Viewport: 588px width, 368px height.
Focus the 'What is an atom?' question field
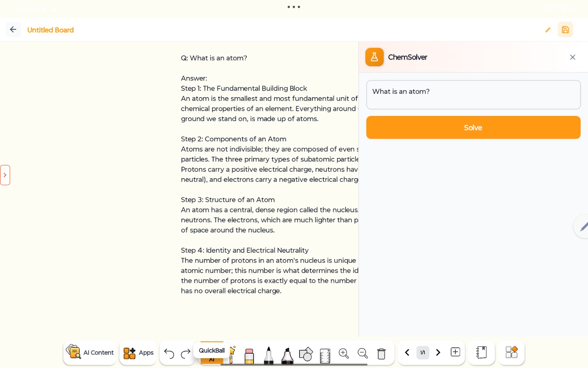tap(473, 95)
